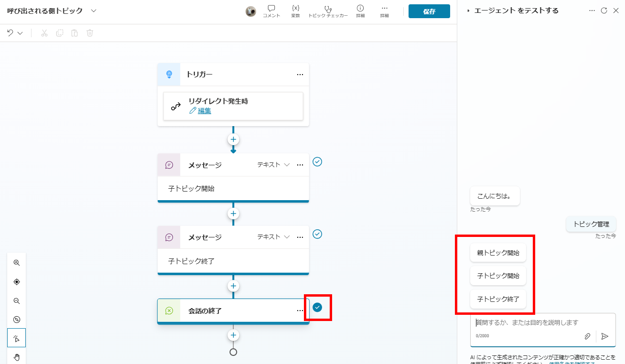Screen dimensions: 625x364
Task: Save the topic with the 保存 button
Action: coord(429,11)
